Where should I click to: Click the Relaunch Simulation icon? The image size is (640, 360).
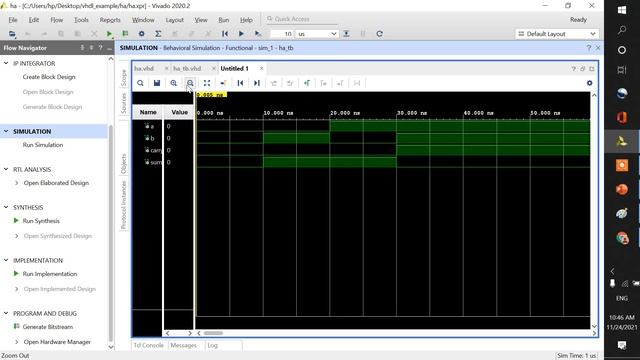pos(380,34)
